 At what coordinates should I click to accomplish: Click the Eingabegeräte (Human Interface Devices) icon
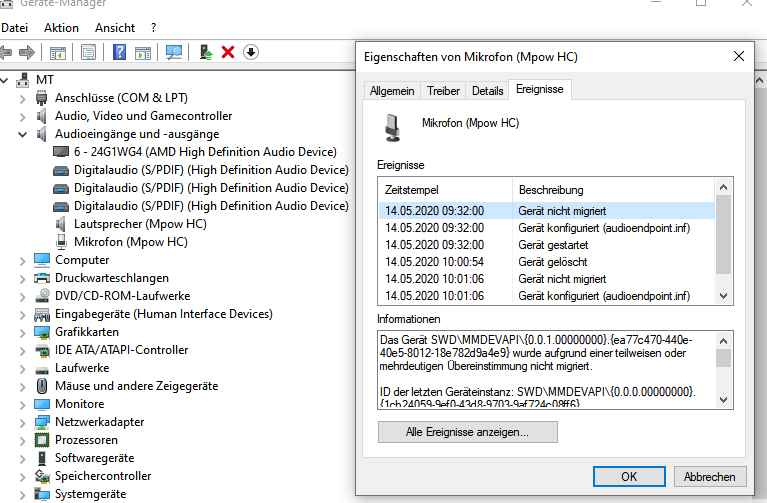[42, 314]
